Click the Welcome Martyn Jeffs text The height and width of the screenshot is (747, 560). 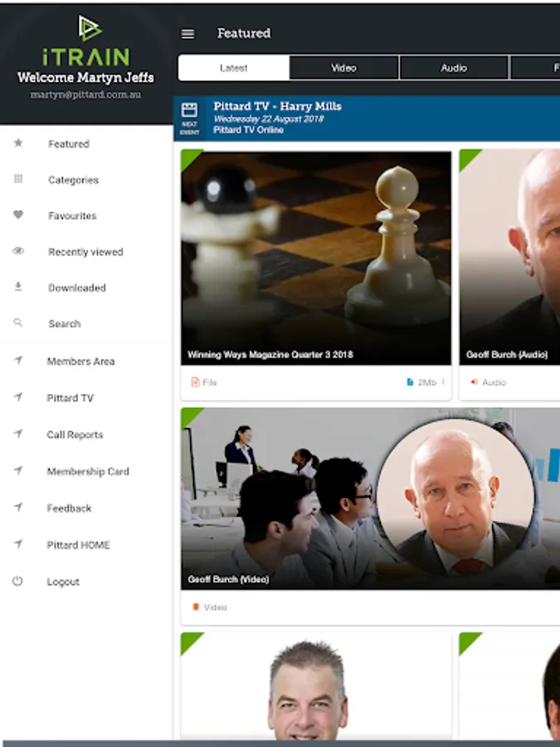pyautogui.click(x=85, y=77)
